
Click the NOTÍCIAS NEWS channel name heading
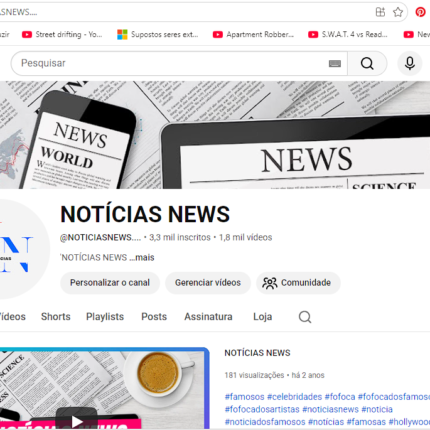click(145, 214)
